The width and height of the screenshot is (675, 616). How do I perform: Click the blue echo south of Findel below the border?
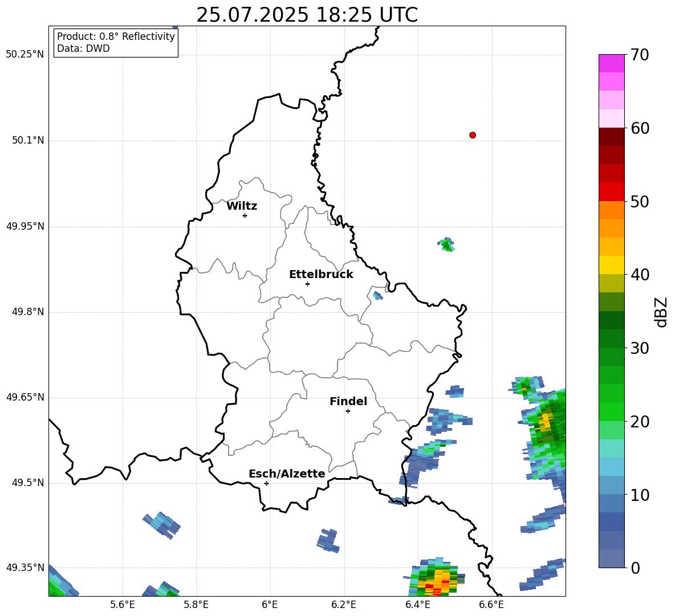click(x=328, y=541)
